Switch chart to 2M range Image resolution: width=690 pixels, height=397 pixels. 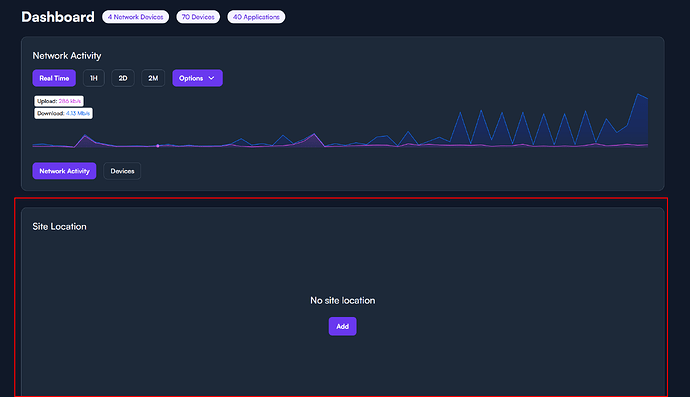(153, 78)
